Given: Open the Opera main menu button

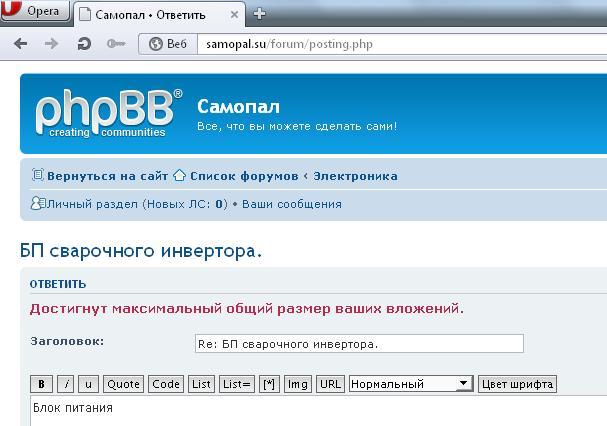Looking at the screenshot, I should point(34,13).
